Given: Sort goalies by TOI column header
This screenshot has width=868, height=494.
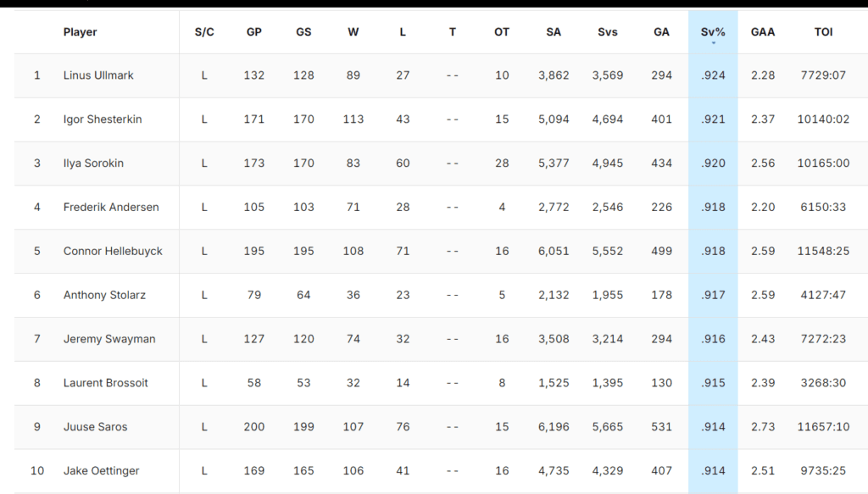Looking at the screenshot, I should click(x=823, y=32).
